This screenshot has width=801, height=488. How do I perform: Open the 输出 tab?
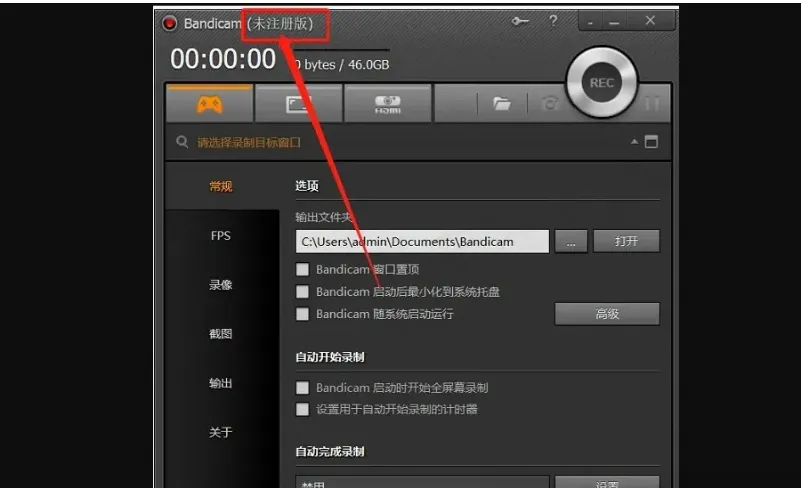coord(221,383)
